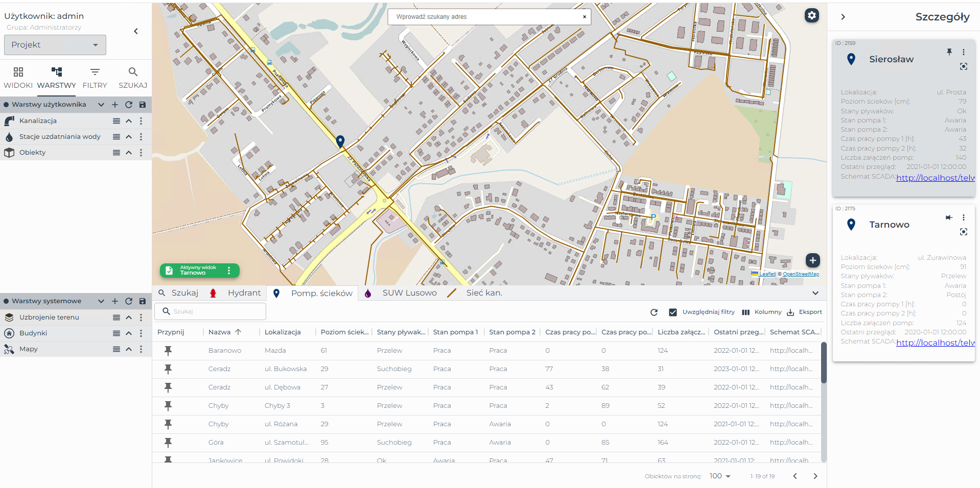Open Obiekty more options menu
The width and height of the screenshot is (980, 488).
[141, 153]
